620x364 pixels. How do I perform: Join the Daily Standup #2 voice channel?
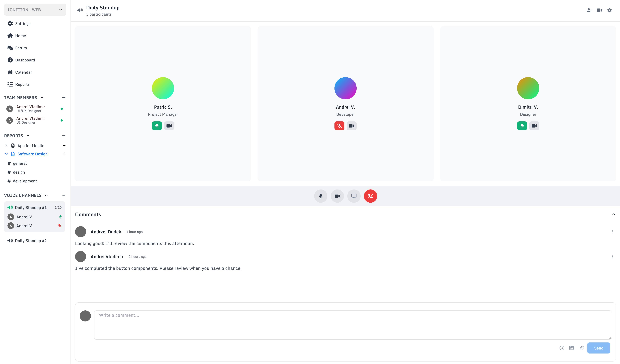31,241
